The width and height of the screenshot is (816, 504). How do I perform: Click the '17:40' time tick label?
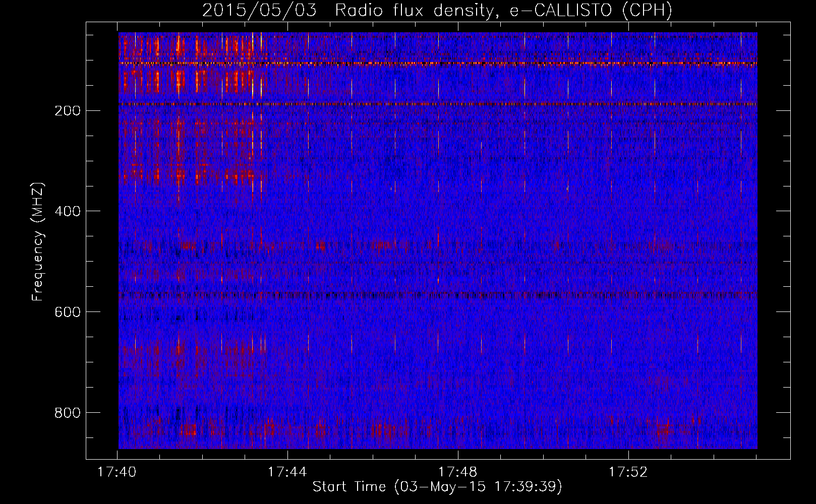tap(117, 472)
